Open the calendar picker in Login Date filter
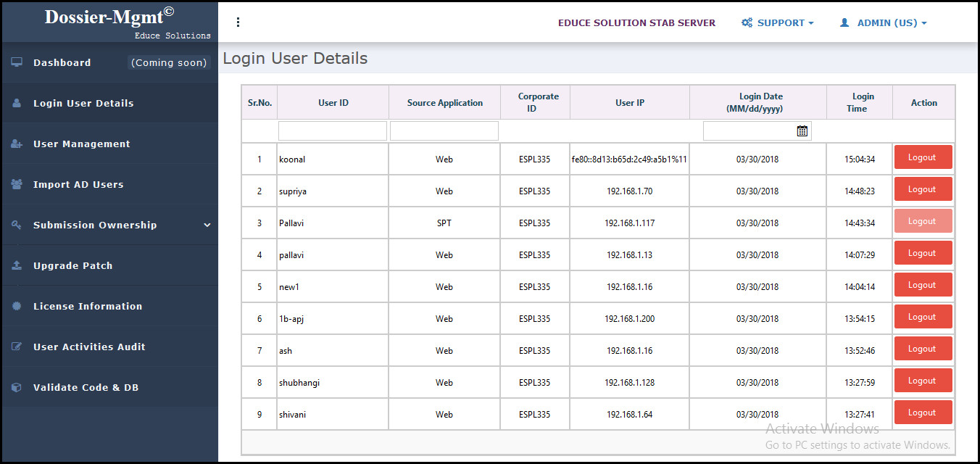This screenshot has width=980, height=464. (x=802, y=131)
